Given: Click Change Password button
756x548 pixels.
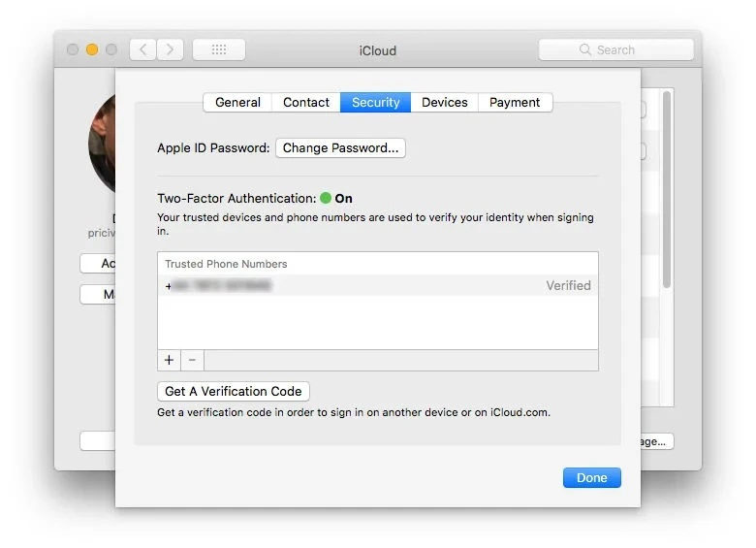Looking at the screenshot, I should (340, 147).
